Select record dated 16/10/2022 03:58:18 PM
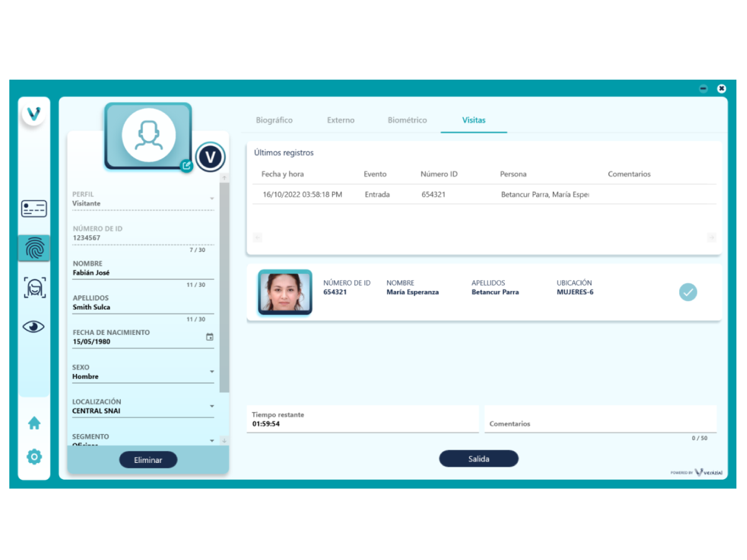This screenshot has width=747, height=560. pyautogui.click(x=303, y=195)
